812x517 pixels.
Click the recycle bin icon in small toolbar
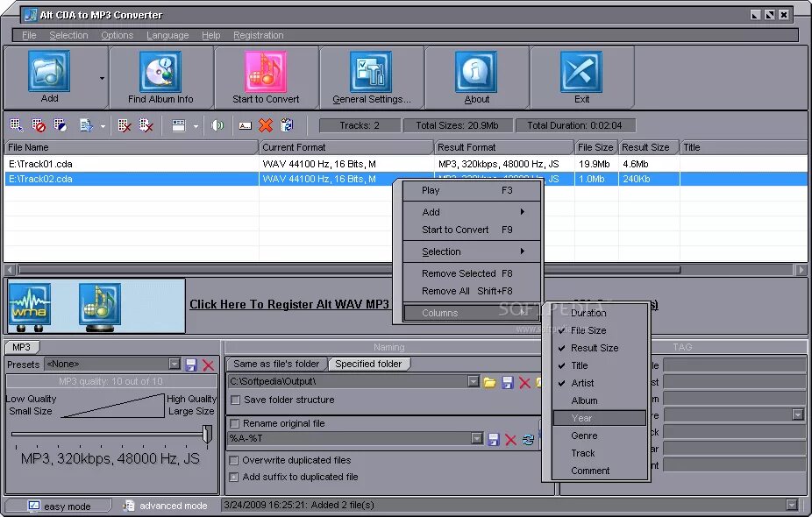point(287,125)
